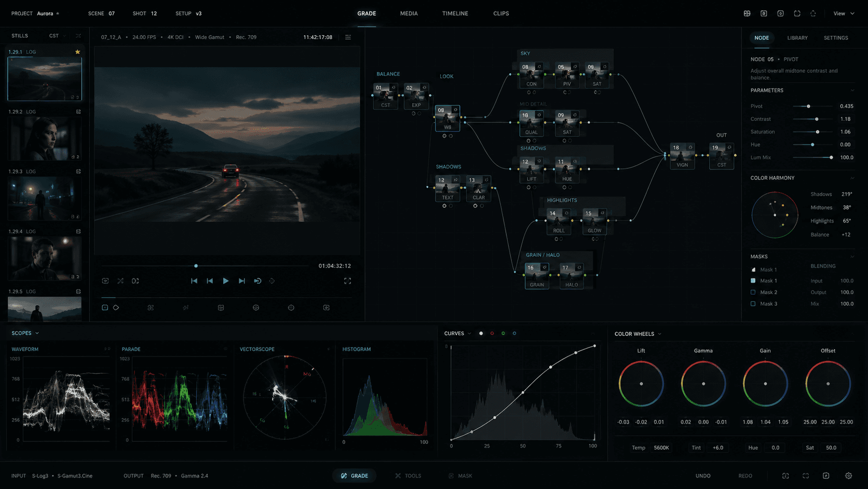Select node 02 EXP

[416, 96]
